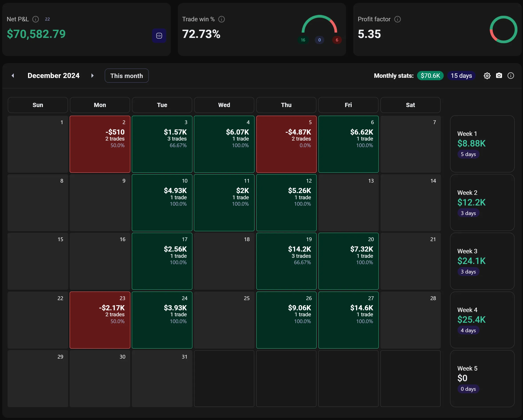Click the calendar info icon beside camera
523x420 pixels.
pyautogui.click(x=511, y=76)
